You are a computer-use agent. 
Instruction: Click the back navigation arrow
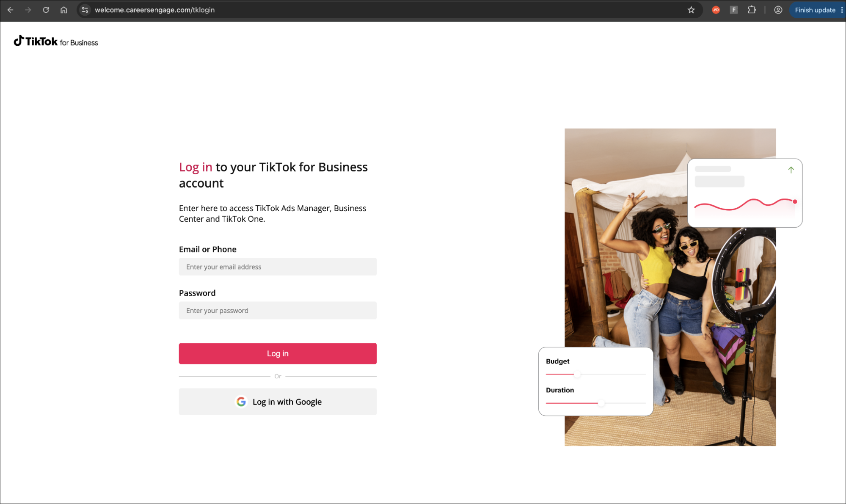(10, 10)
